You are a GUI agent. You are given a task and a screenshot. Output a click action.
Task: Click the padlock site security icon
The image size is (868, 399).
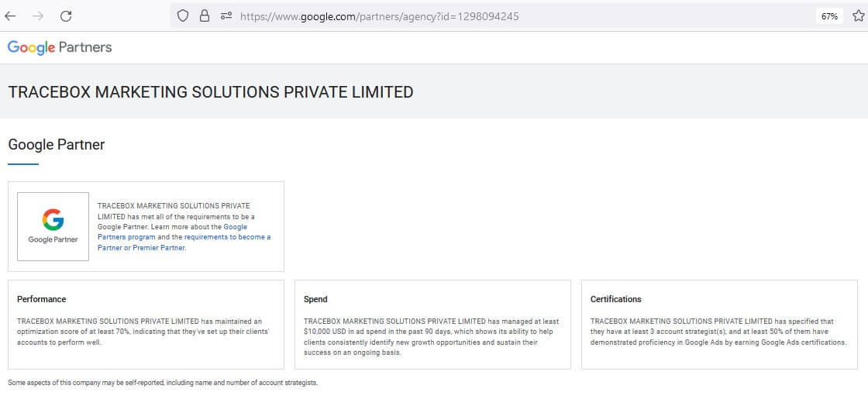[x=205, y=15]
